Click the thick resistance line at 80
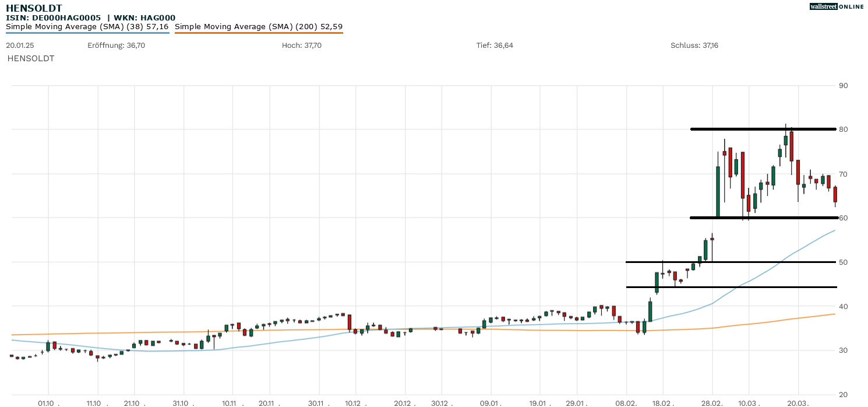Screen dimensions: 868x407 coord(757,129)
